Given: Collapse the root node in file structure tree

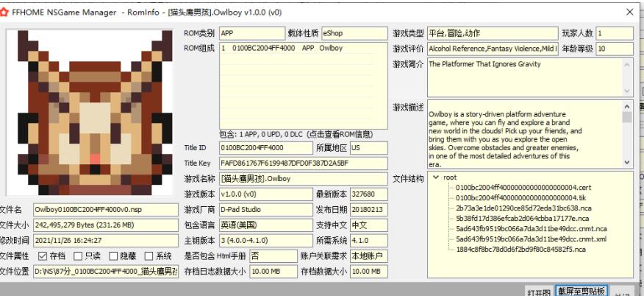Looking at the screenshot, I should pyautogui.click(x=435, y=177).
